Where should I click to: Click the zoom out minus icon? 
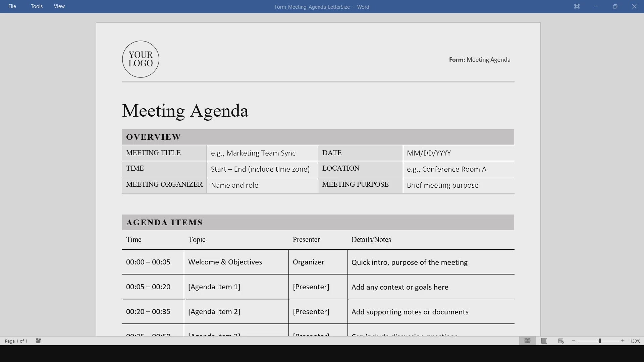(x=574, y=341)
